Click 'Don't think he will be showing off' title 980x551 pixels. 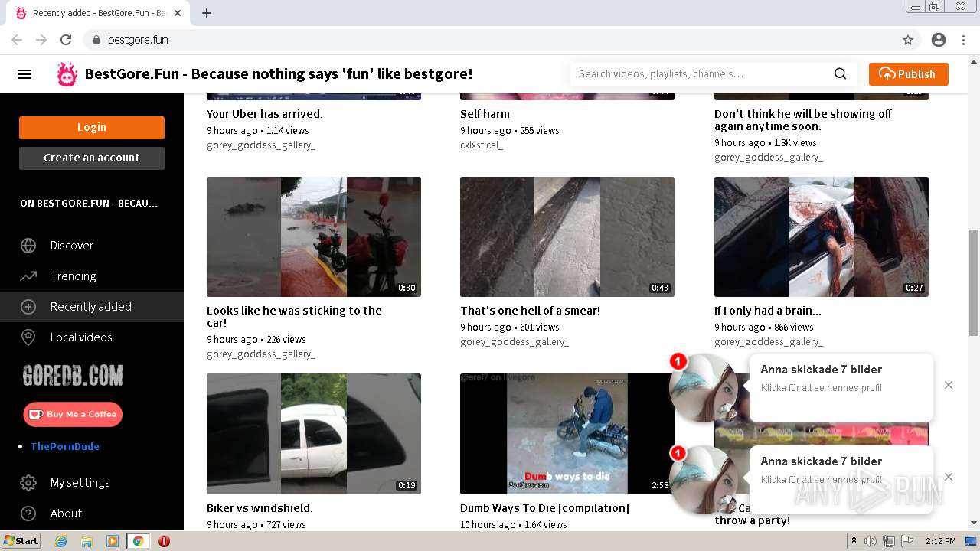pyautogui.click(x=803, y=120)
